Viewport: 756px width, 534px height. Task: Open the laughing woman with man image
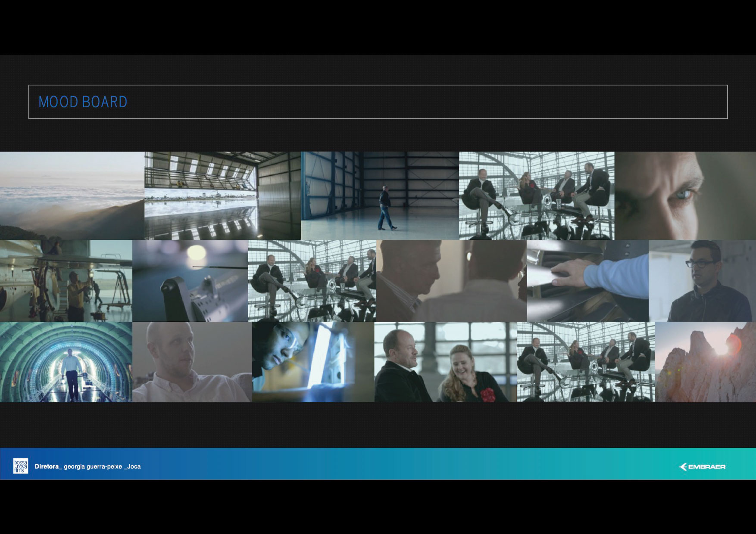446,362
